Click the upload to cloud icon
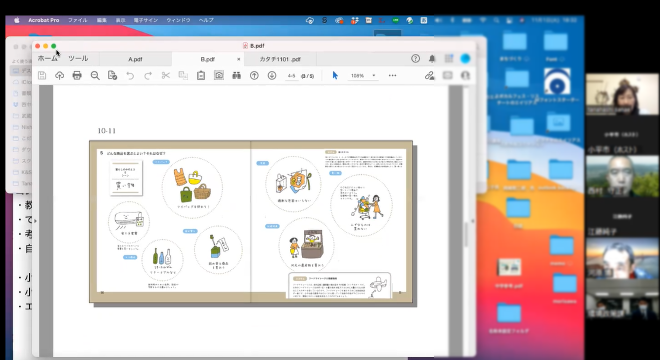The image size is (660, 360). coord(59,75)
